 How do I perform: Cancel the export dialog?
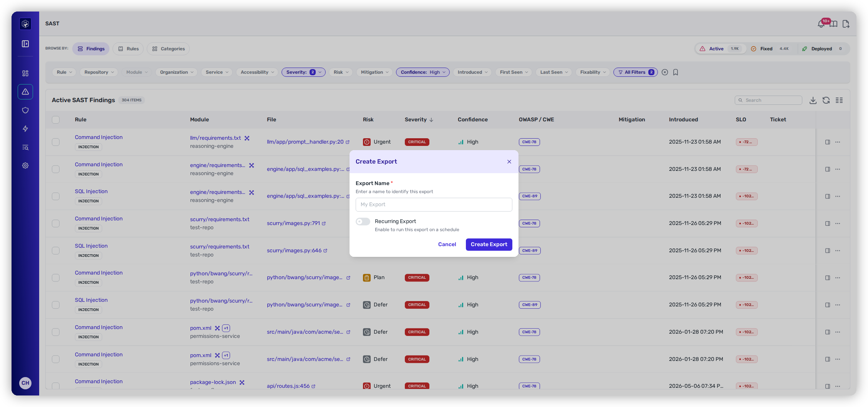click(447, 245)
